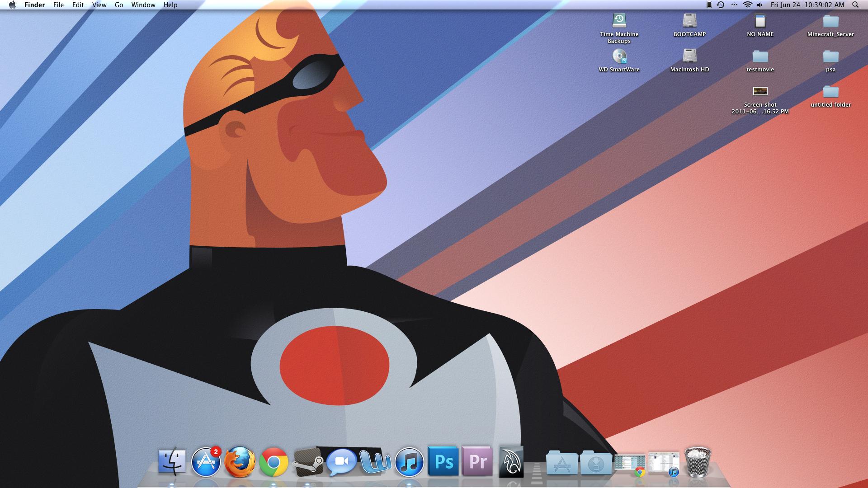
Task: Open Steam from the Dock
Action: 308,462
